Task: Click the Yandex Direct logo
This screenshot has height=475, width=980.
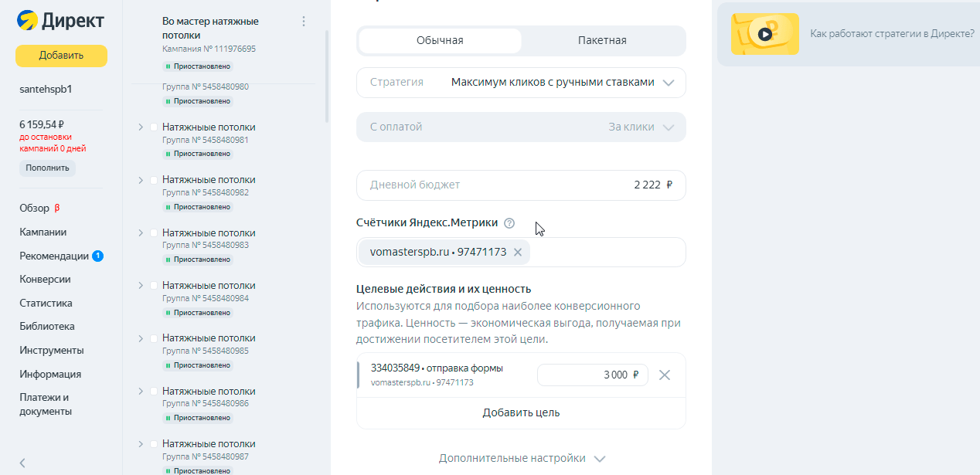Action: pos(60,21)
